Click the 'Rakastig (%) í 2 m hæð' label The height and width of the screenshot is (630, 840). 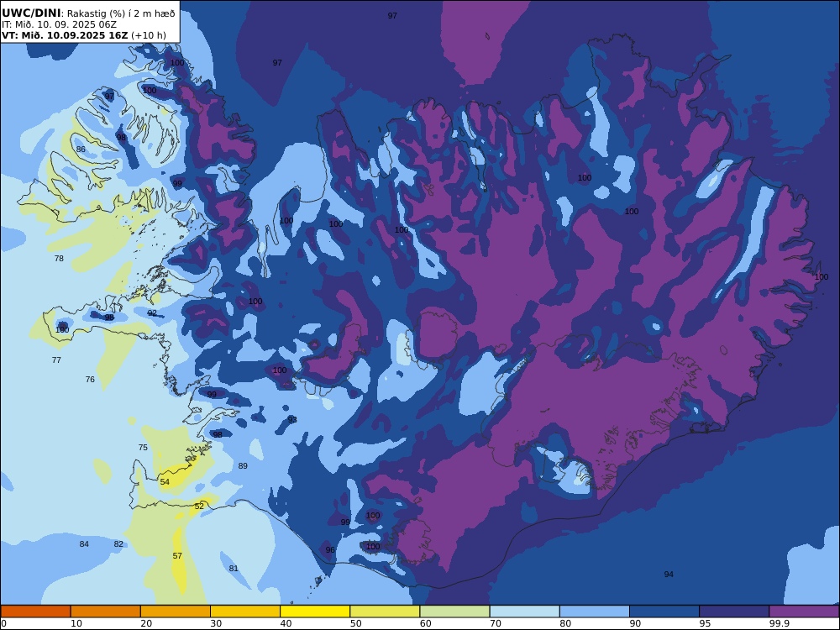pyautogui.click(x=121, y=13)
